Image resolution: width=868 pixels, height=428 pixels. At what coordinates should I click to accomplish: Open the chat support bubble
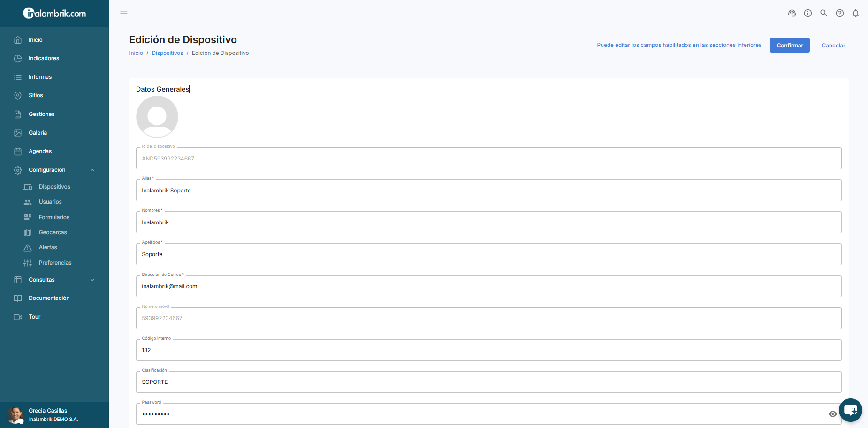coord(851,410)
